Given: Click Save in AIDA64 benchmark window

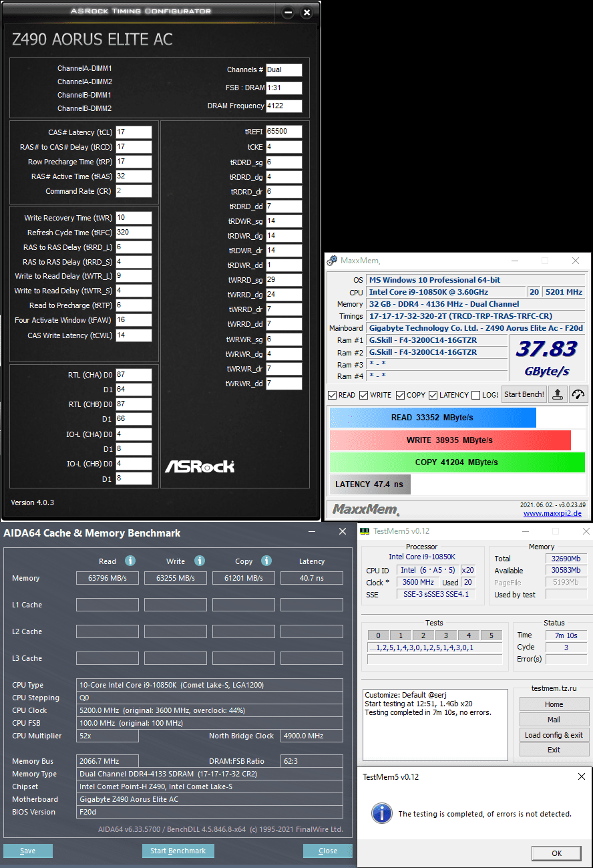Looking at the screenshot, I should tap(28, 851).
